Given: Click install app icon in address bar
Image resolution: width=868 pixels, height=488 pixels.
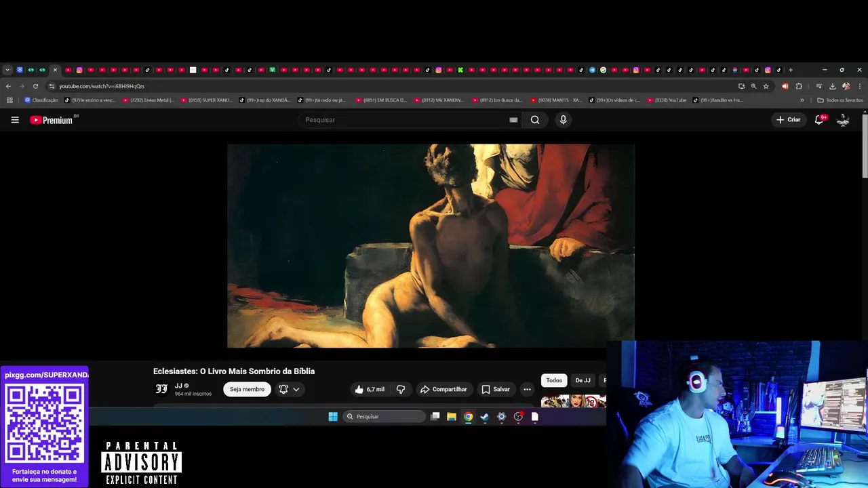Looking at the screenshot, I should (x=741, y=86).
